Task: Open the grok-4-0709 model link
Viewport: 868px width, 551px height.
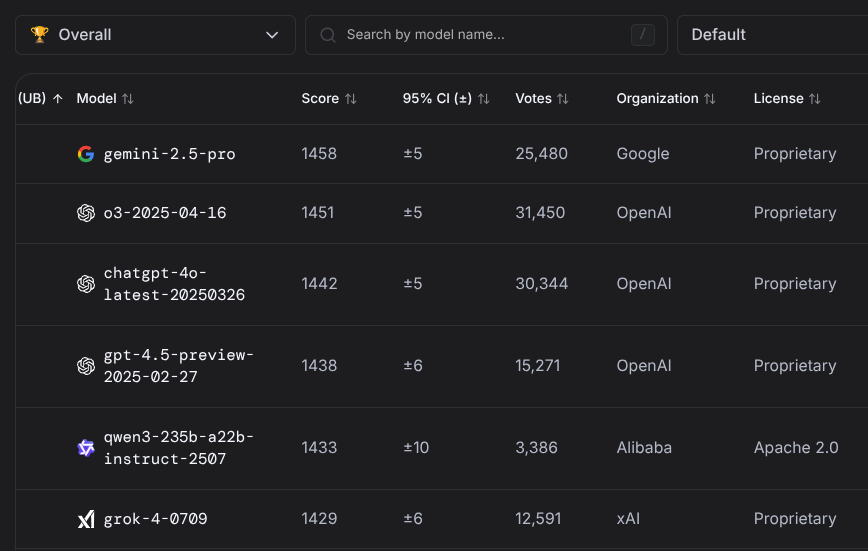Action: 155,519
